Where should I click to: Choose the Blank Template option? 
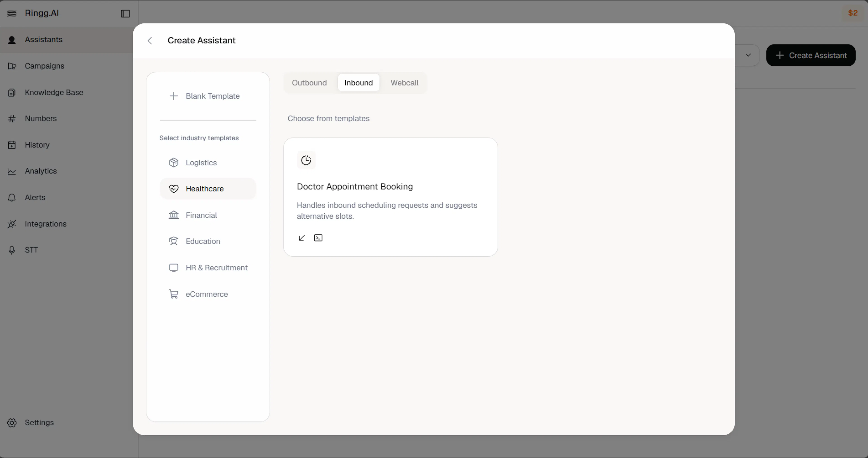pos(208,96)
